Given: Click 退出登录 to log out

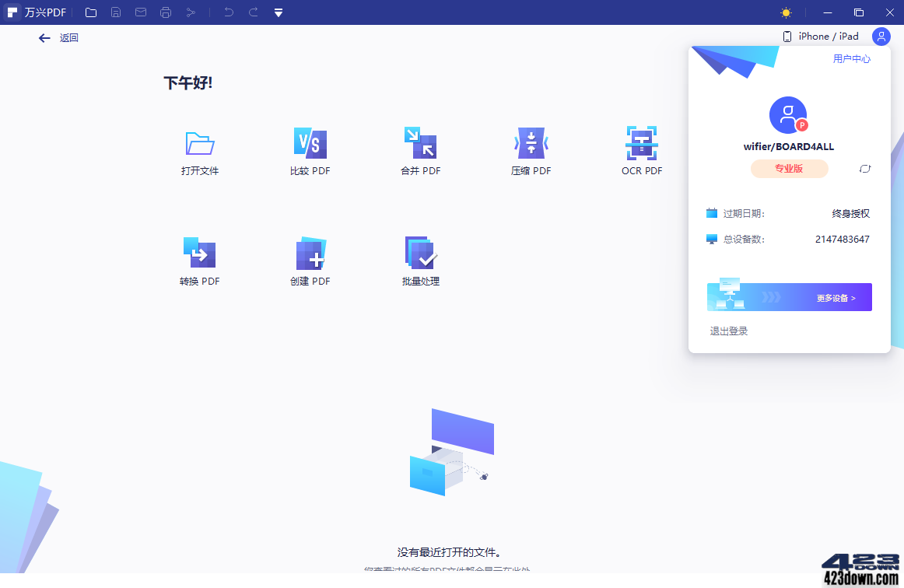Looking at the screenshot, I should coord(728,330).
